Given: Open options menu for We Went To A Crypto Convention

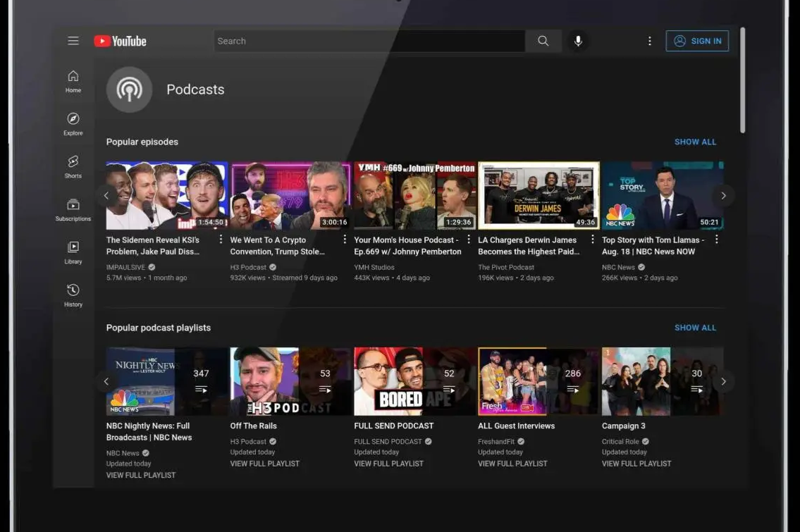Looking at the screenshot, I should tap(345, 239).
